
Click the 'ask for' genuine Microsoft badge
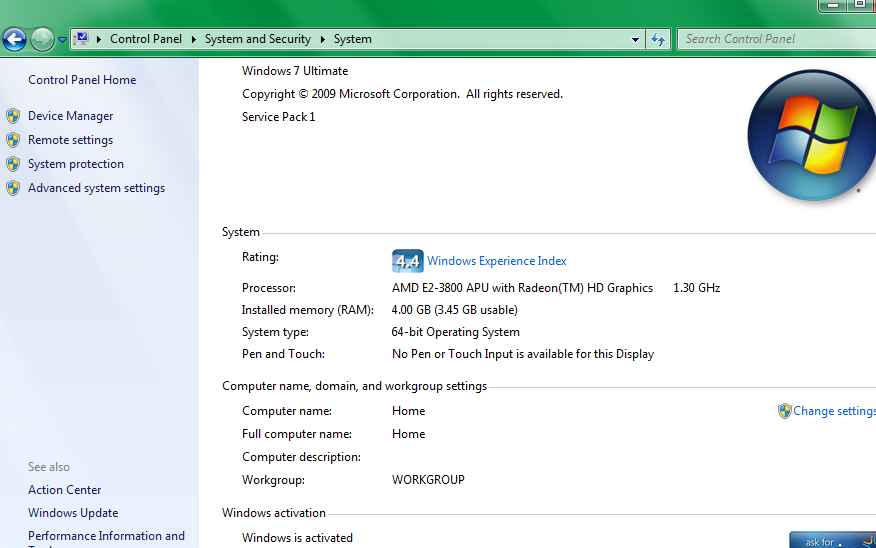point(832,540)
